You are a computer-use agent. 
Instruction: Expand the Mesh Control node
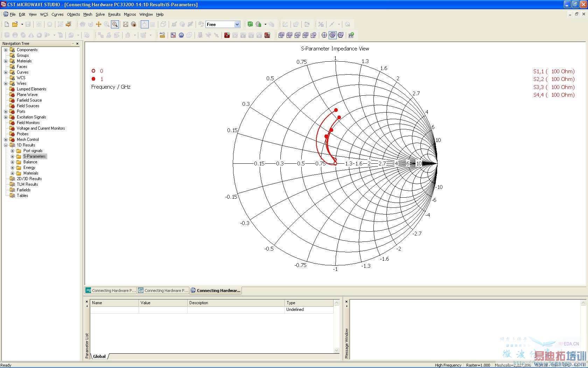[x=6, y=139]
